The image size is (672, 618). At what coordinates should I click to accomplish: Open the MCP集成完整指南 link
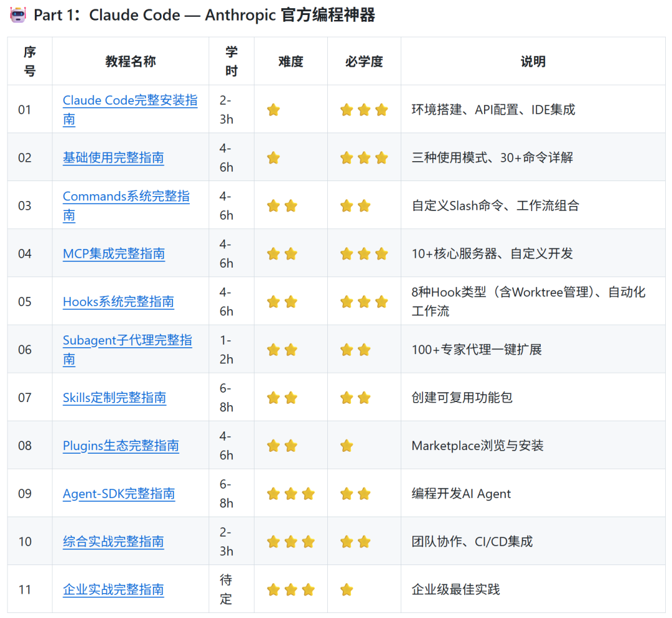[x=114, y=254]
